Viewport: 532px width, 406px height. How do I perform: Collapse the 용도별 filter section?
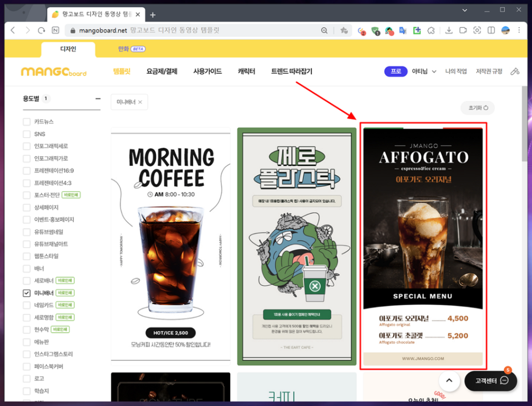(x=98, y=99)
